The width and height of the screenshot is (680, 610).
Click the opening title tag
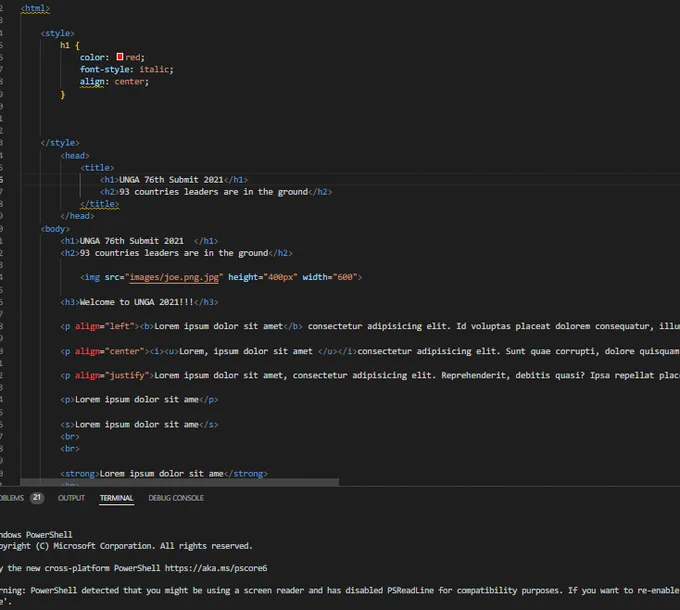pos(97,167)
